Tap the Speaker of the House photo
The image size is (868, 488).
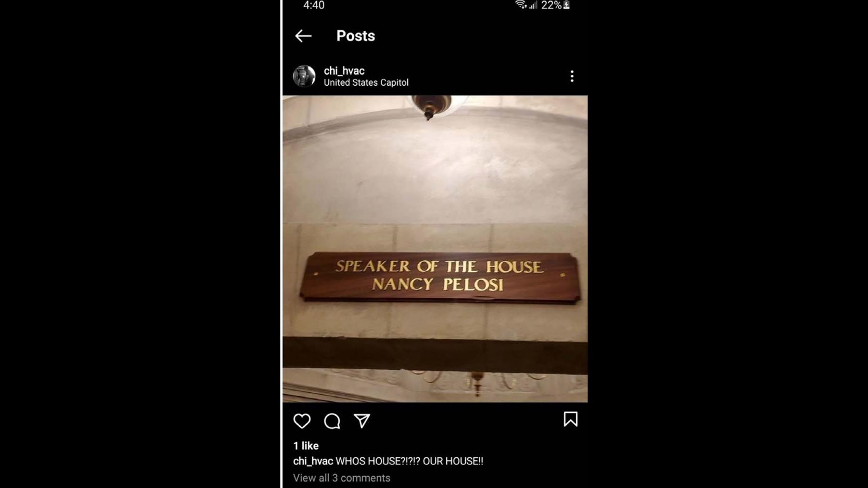(435, 249)
